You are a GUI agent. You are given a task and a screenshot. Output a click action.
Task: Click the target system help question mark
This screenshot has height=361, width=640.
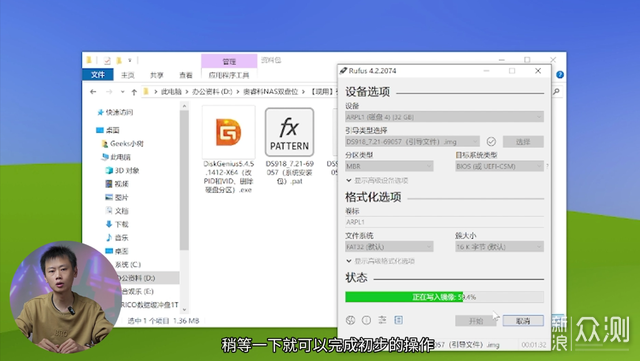coord(547,166)
